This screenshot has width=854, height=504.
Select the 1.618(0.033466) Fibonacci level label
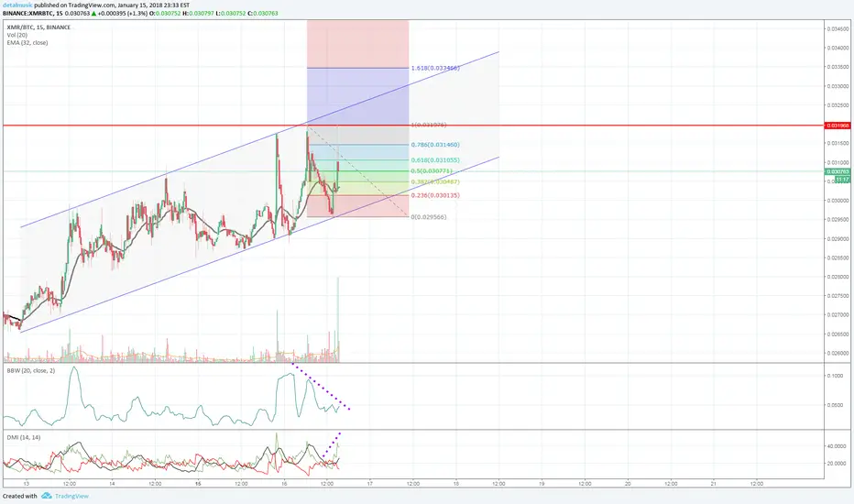[x=435, y=68]
